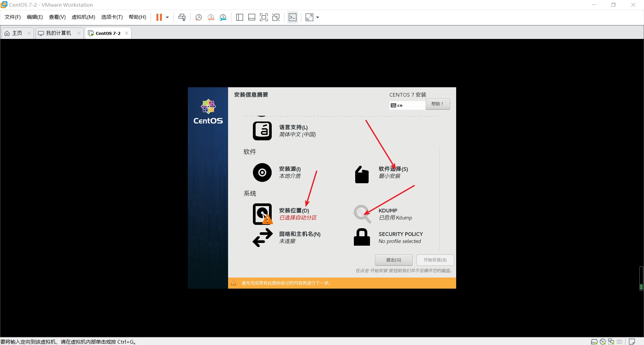
Task: Open the power options dropdown beside pause
Action: pos(167,17)
